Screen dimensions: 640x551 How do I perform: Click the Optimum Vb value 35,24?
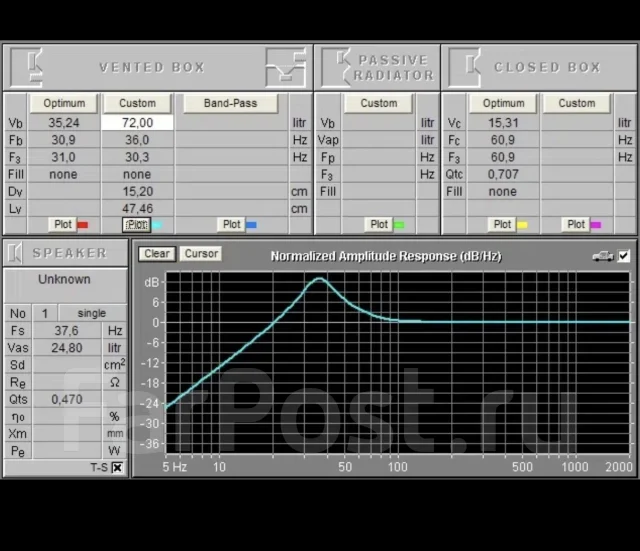coord(64,123)
